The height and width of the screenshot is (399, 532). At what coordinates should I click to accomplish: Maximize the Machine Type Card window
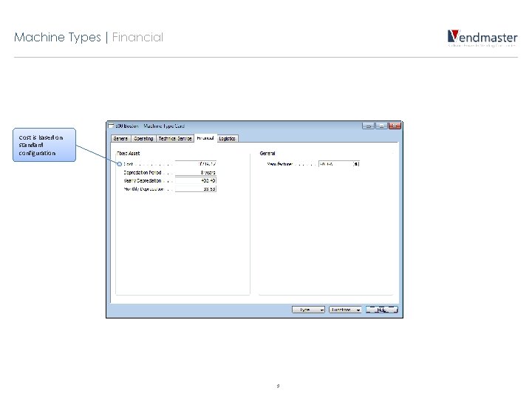click(381, 126)
